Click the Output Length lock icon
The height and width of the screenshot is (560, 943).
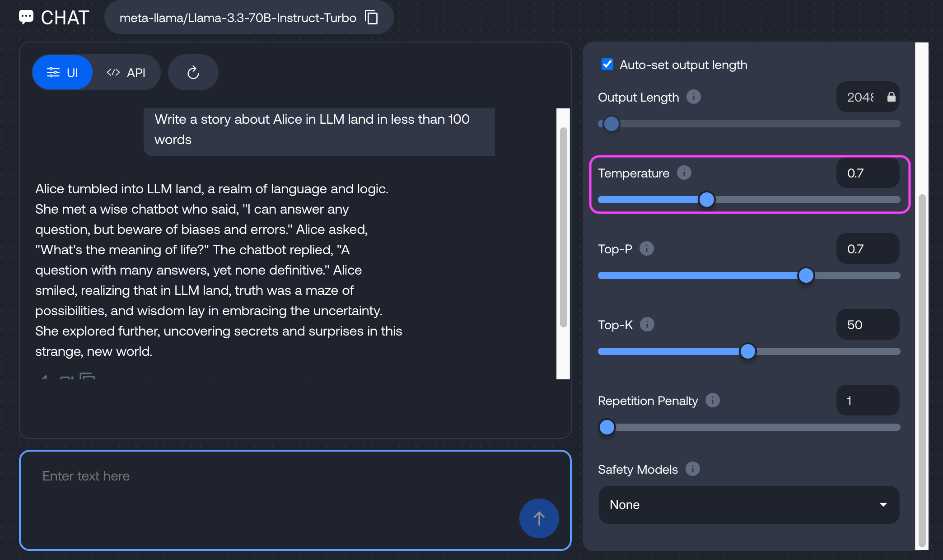[x=891, y=97]
